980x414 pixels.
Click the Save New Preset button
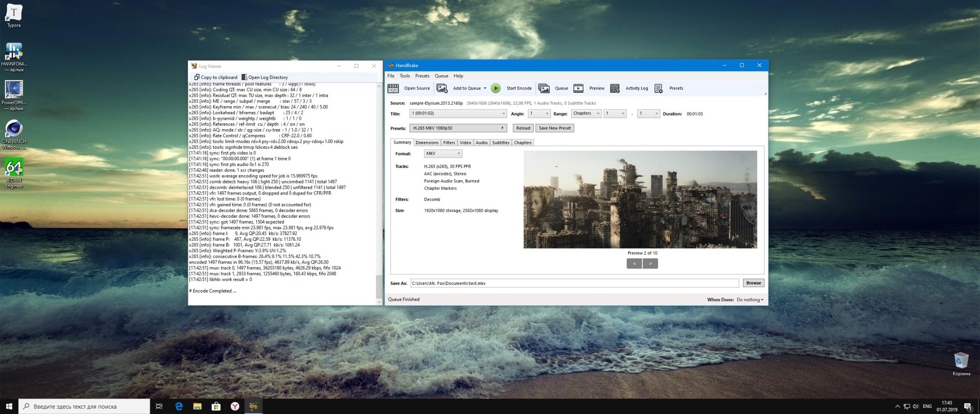pyautogui.click(x=555, y=128)
